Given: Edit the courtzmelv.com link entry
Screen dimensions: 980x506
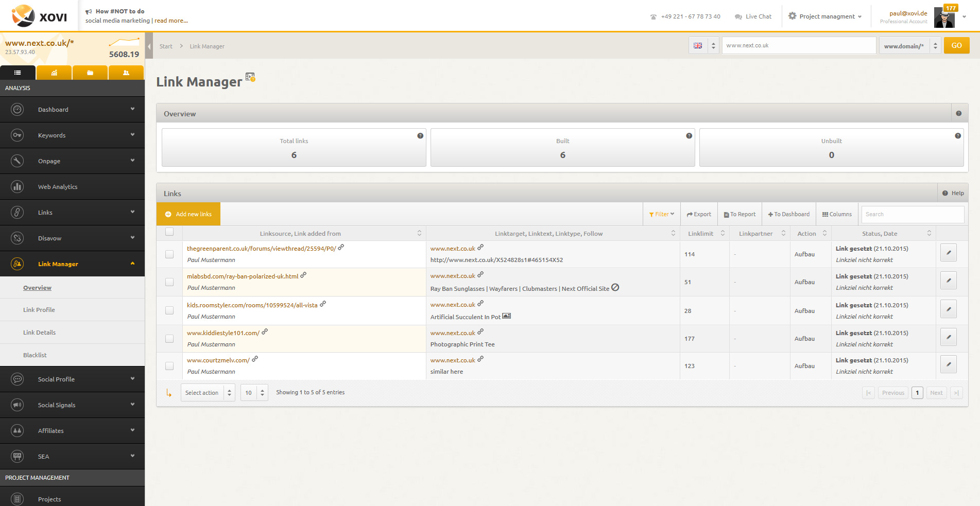Looking at the screenshot, I should pyautogui.click(x=949, y=364).
